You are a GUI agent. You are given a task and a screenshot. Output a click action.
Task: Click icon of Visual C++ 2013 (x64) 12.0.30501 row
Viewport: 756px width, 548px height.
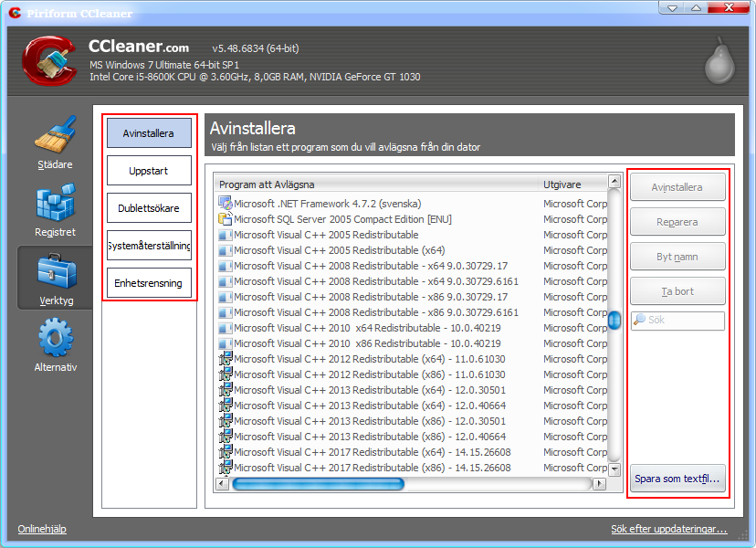226,390
